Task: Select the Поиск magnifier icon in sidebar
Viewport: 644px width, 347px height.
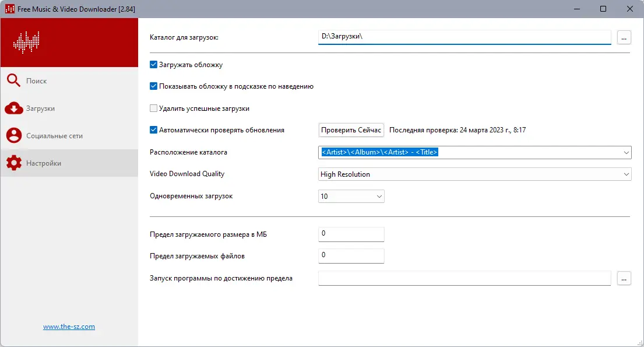Action: click(15, 80)
